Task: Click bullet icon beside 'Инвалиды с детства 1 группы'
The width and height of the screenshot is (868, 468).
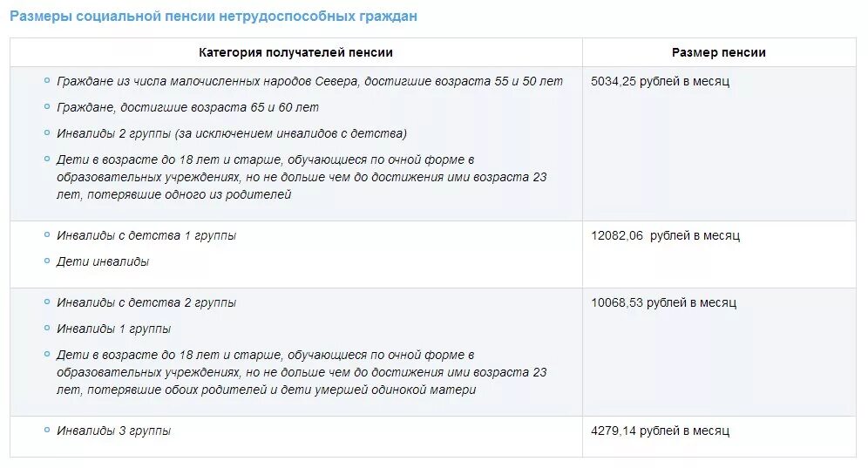Action: click(47, 234)
